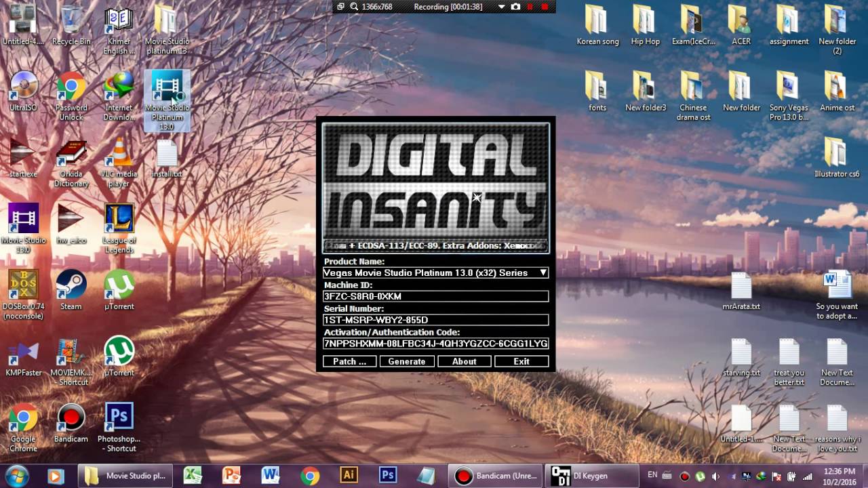Select the Chinese drama ost folder

point(692,96)
